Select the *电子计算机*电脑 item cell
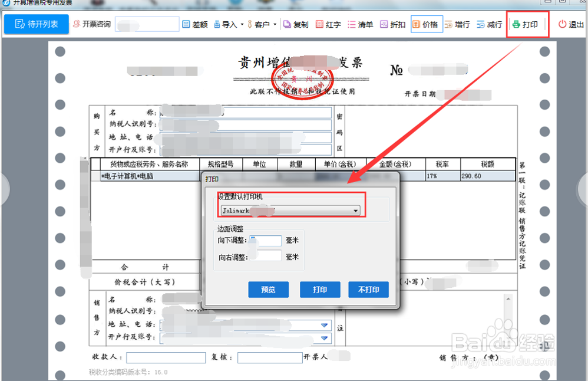Screen dimensions: 588x381 click(150, 176)
